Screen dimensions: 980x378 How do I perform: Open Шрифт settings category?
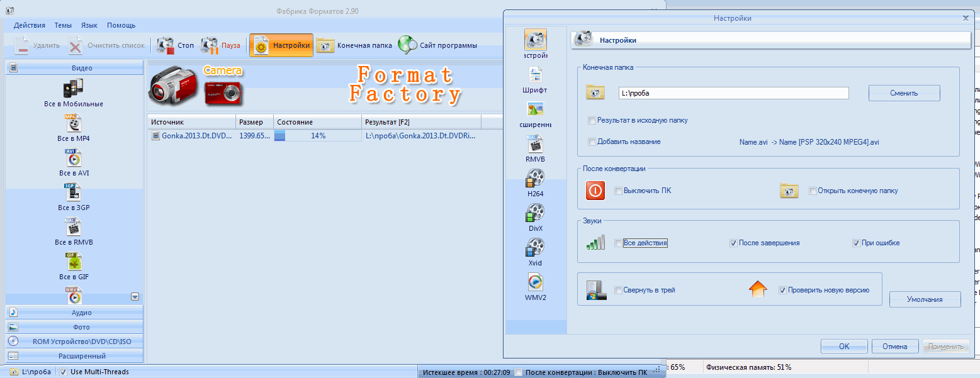pos(536,75)
